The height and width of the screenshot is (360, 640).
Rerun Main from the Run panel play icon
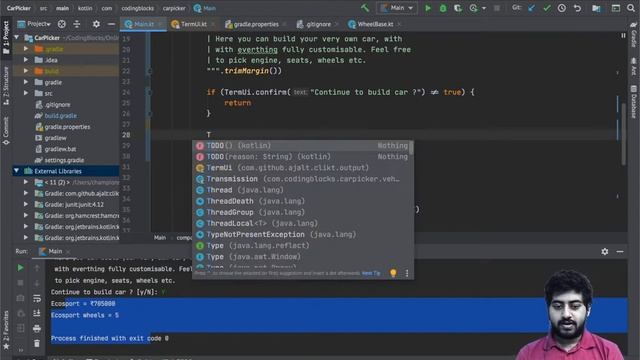20,268
